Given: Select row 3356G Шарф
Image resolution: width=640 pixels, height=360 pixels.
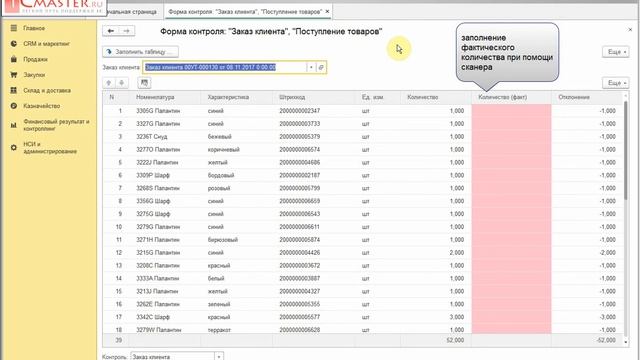Looking at the screenshot, I should [x=362, y=201].
